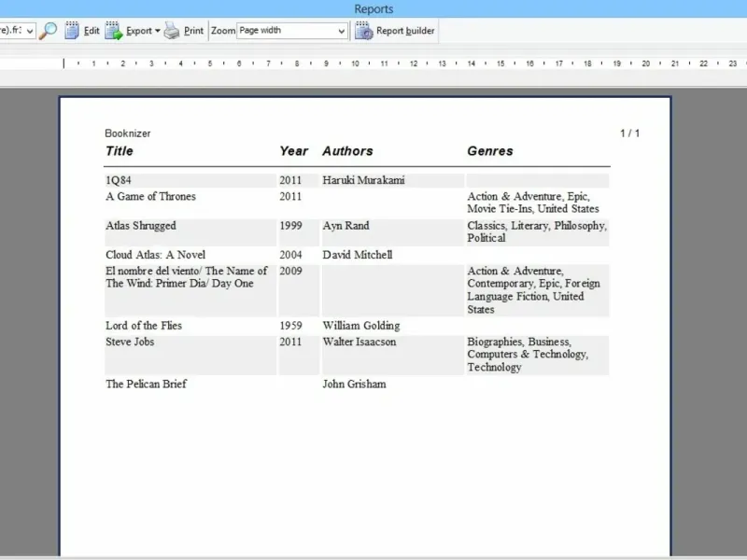
Task: Click author John Grisham
Action: (355, 384)
